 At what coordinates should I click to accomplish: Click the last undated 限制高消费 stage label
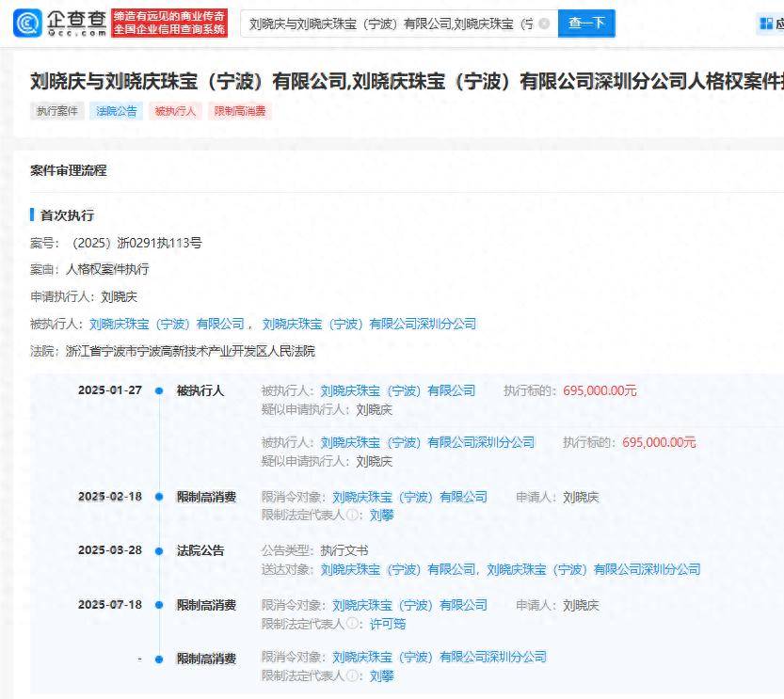point(206,659)
